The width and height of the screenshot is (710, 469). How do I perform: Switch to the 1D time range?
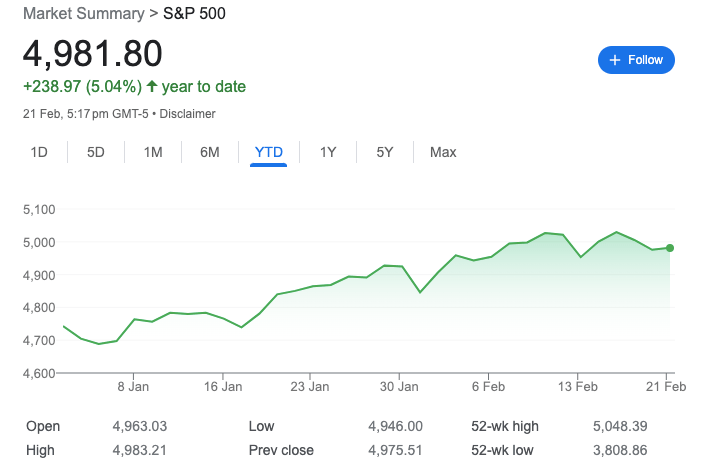click(39, 152)
